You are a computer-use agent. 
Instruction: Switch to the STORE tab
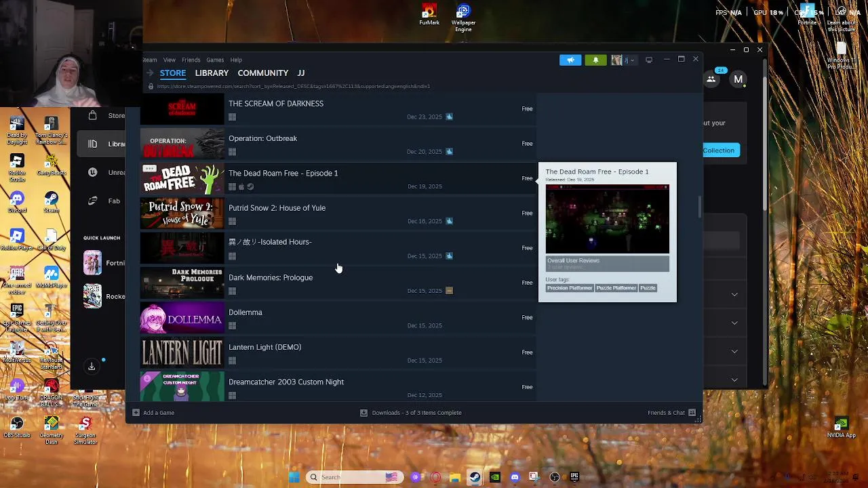pyautogui.click(x=173, y=73)
